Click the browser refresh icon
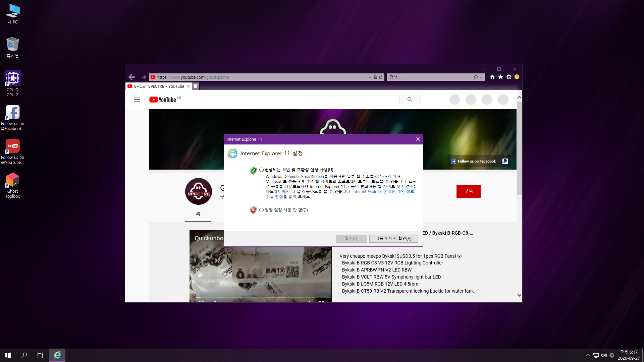The image size is (644, 362). coord(381,77)
